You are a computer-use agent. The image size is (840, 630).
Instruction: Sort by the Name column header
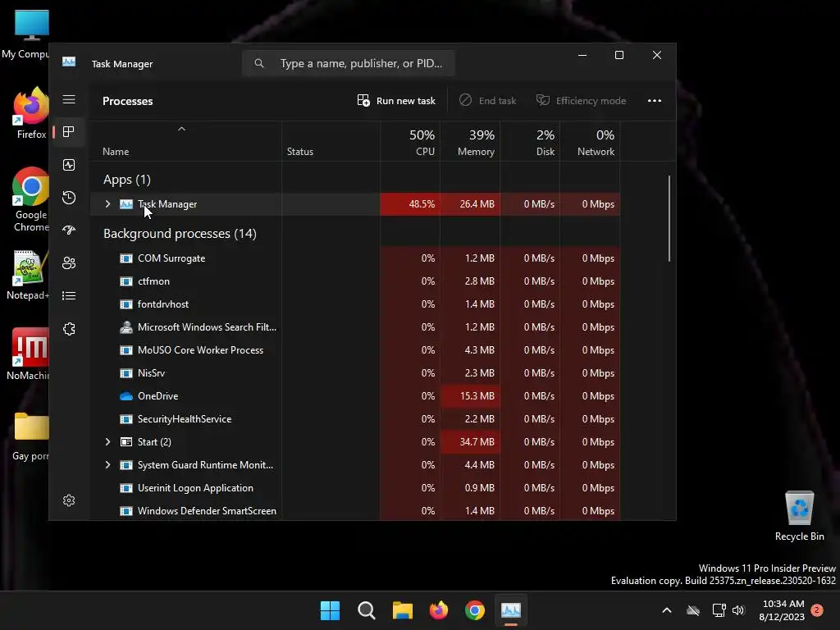185,142
